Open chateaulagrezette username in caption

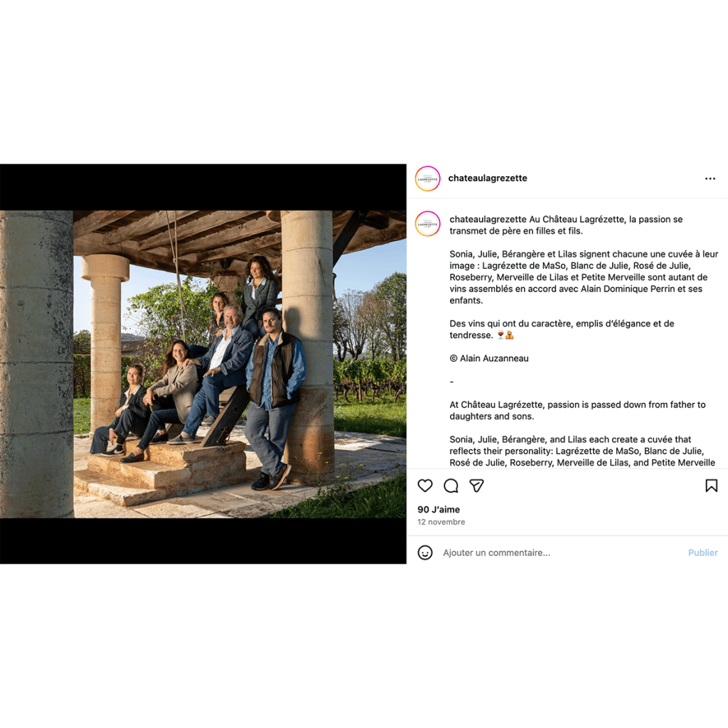coord(488,219)
